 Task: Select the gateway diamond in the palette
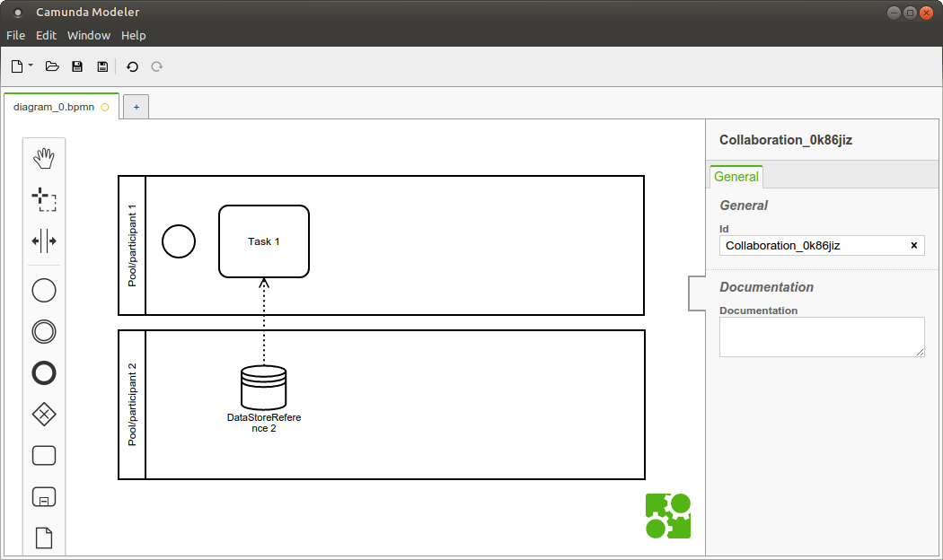44,414
